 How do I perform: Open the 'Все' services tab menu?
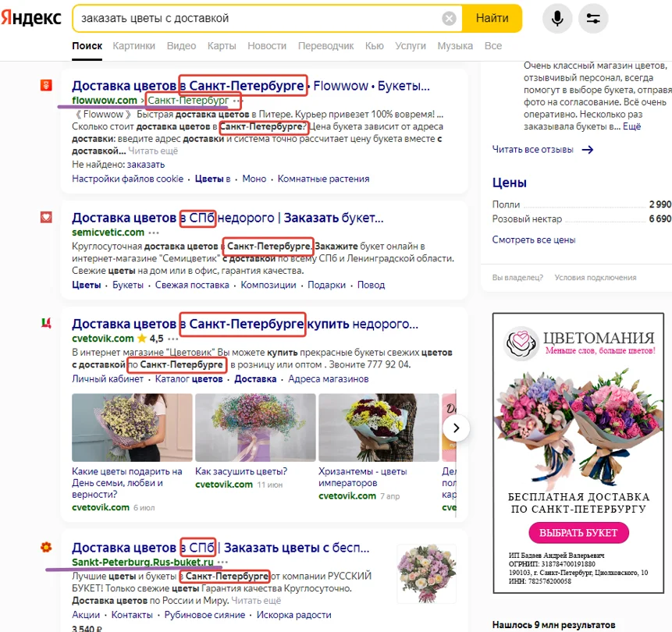492,46
